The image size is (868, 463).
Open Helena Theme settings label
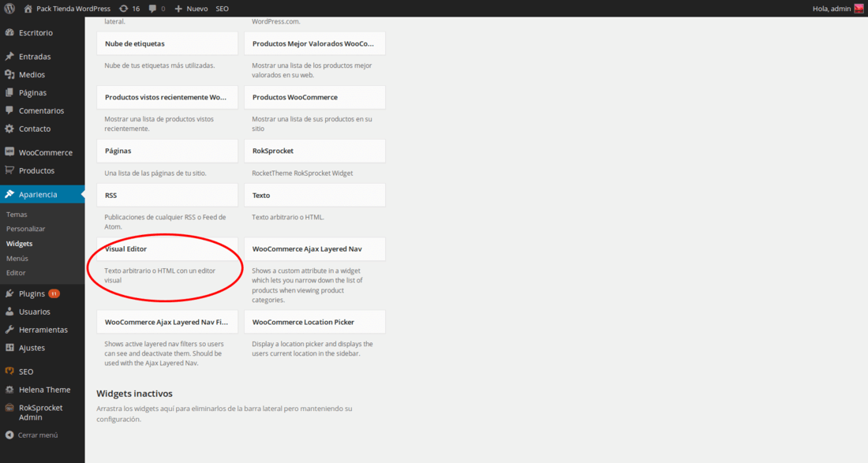[44, 390]
